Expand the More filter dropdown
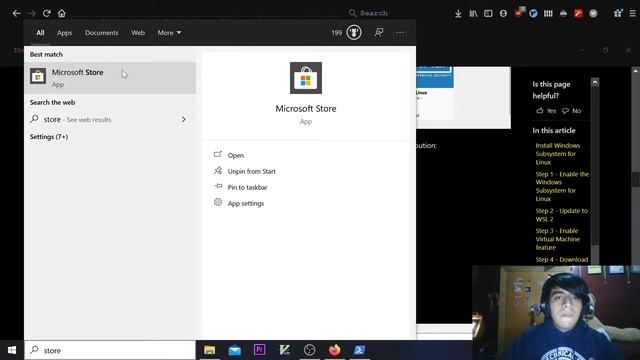The height and width of the screenshot is (360, 640). click(169, 33)
